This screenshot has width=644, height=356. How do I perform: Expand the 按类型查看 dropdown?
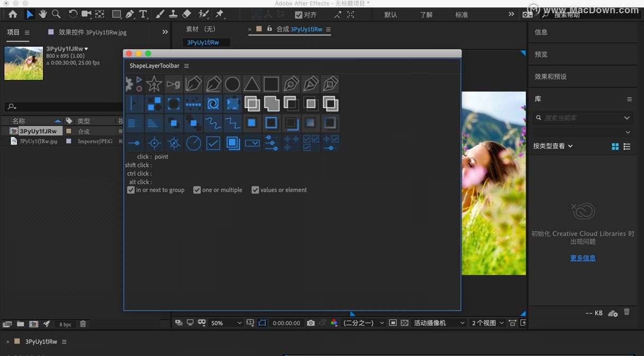click(x=553, y=146)
